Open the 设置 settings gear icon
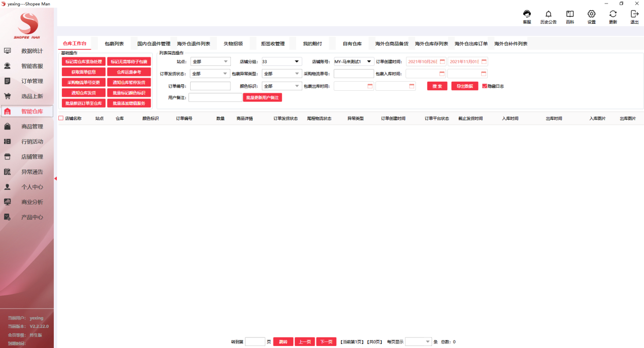This screenshot has height=348, width=644. click(591, 15)
